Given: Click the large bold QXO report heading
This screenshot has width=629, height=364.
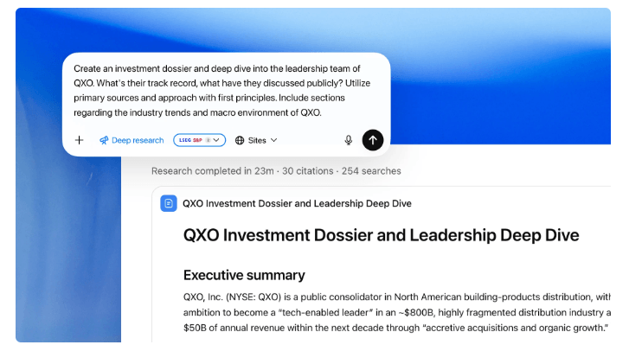Looking at the screenshot, I should click(381, 235).
